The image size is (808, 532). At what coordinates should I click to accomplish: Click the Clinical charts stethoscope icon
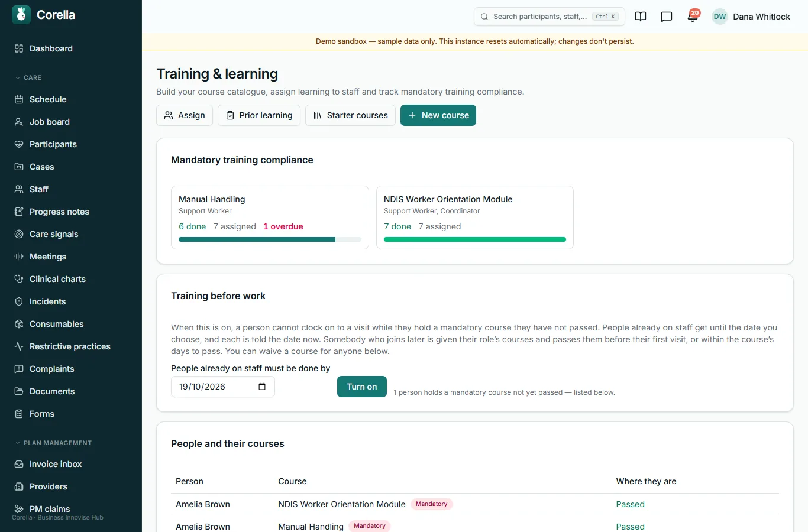[19, 279]
